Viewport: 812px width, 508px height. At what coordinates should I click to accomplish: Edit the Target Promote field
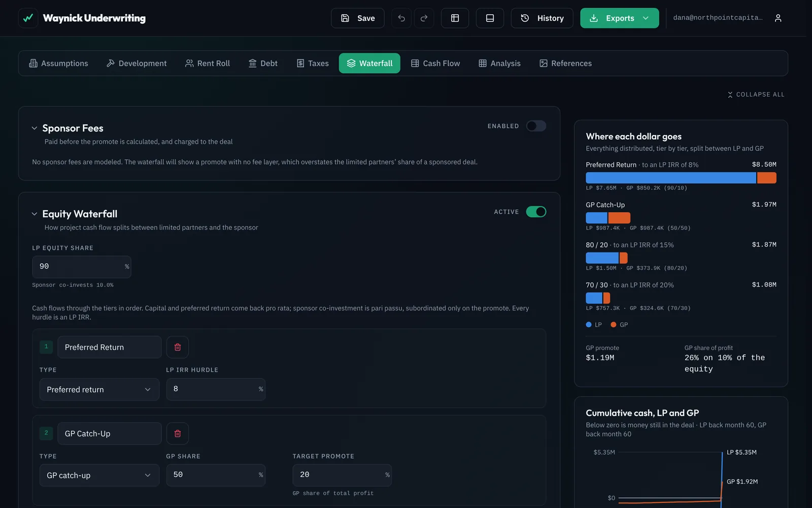tap(342, 475)
